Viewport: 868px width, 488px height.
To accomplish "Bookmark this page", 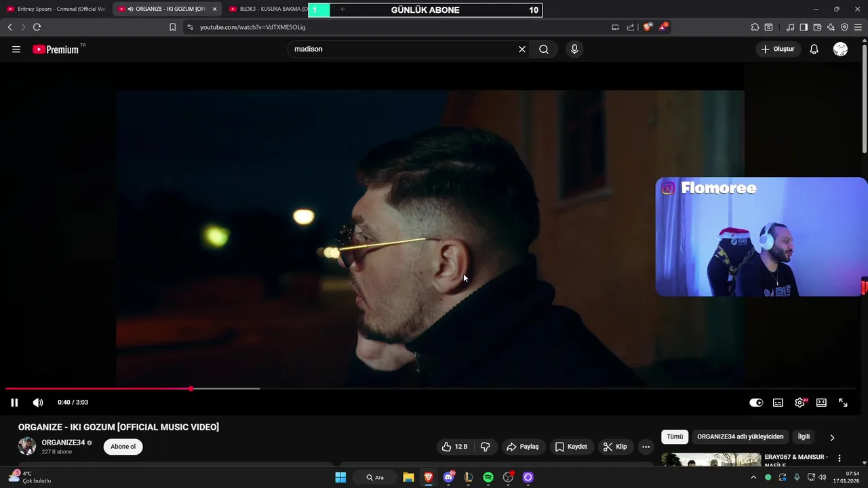I will coord(172,27).
